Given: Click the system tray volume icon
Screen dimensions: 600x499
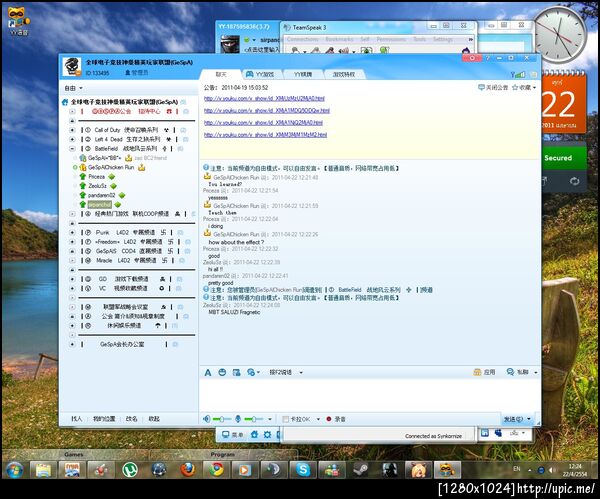Looking at the screenshot, I should (551, 470).
